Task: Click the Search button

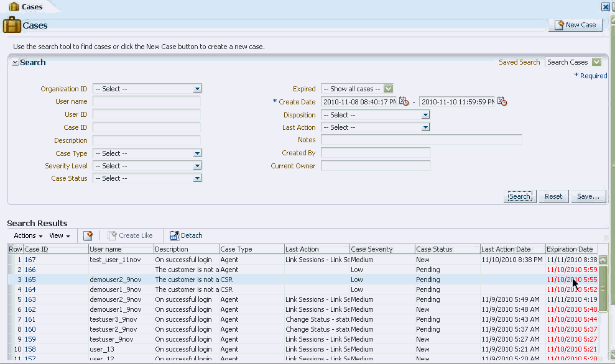Action: pos(520,196)
